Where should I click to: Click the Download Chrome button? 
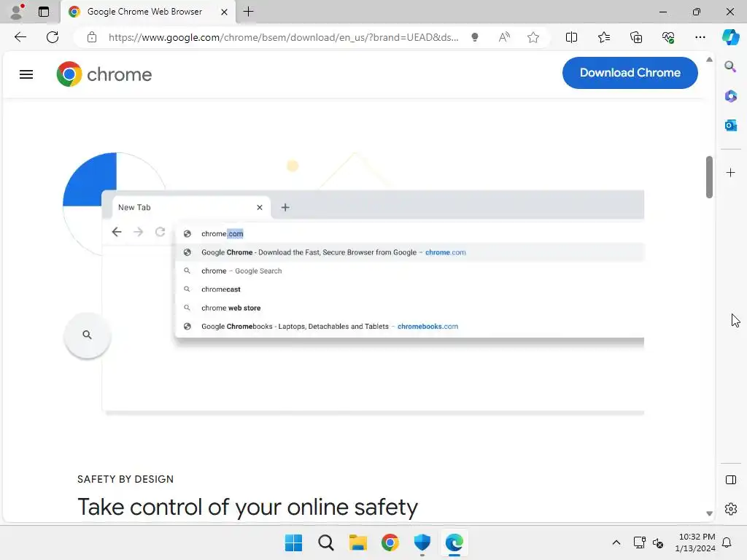tap(630, 73)
